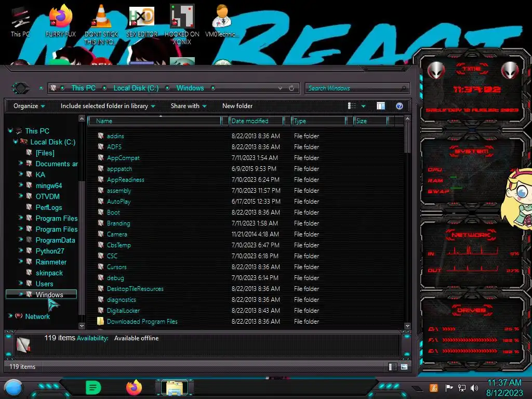
Task: Click the Explorer back navigation button
Action: tap(21, 88)
